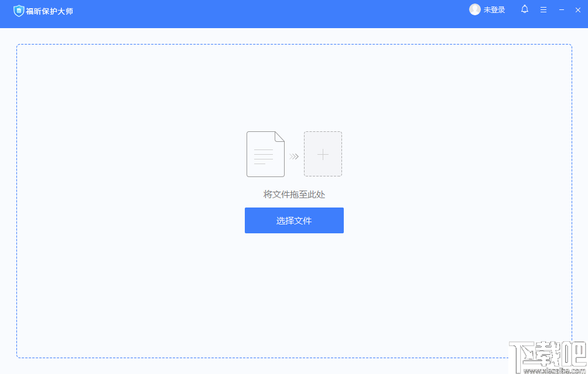Select the document file icon
This screenshot has width=588, height=374.
[265, 154]
